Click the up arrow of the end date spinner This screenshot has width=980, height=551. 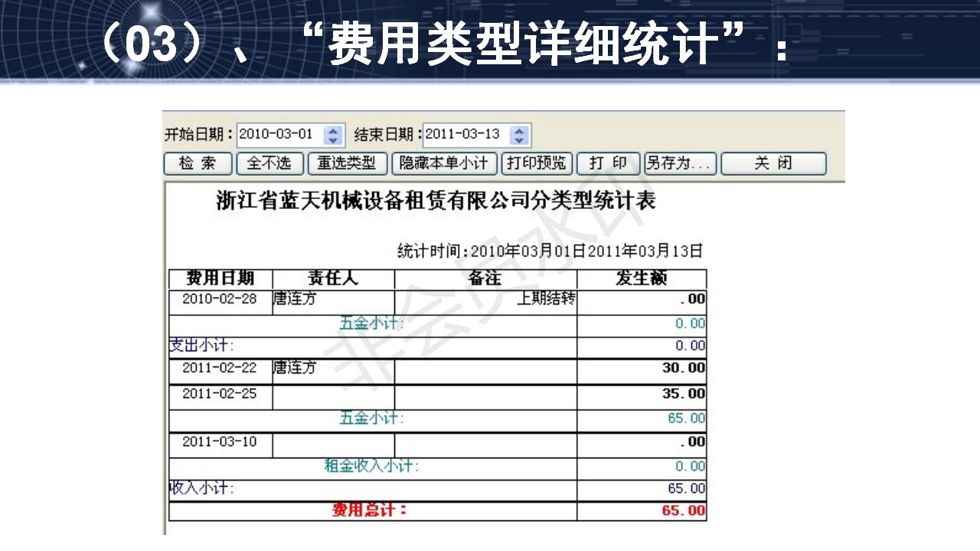(x=519, y=130)
